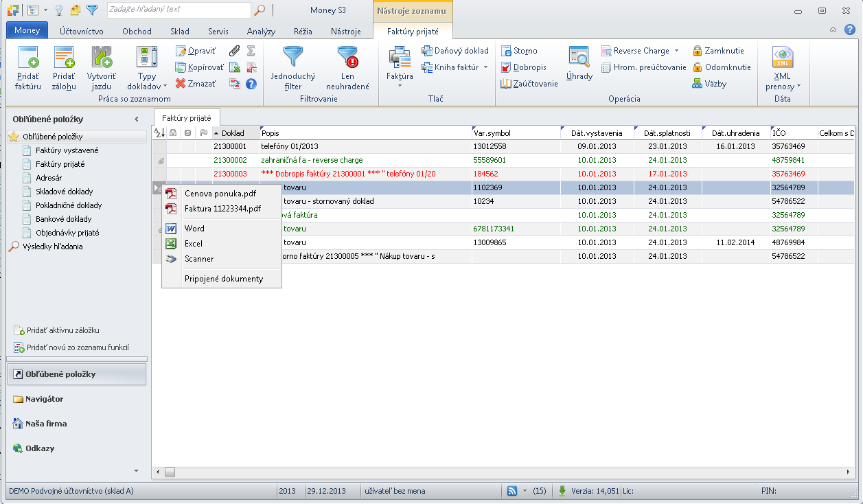Apply the Jednoduchý filter
Screen dimensions: 863x504
click(293, 68)
